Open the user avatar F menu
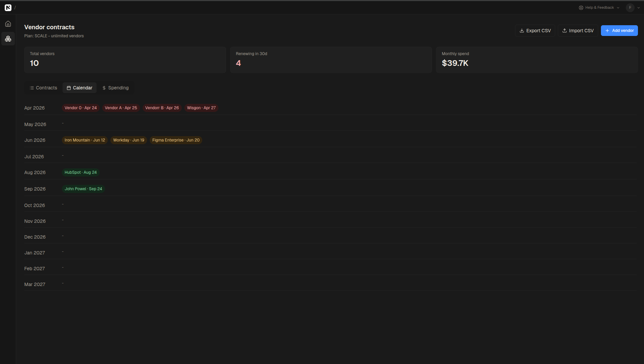The height and width of the screenshot is (364, 644). click(630, 7)
